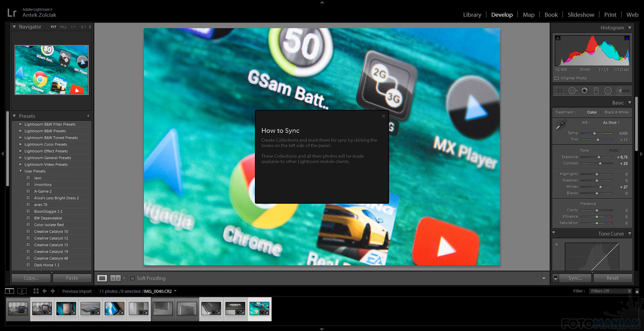Viewport: 644px width, 331px height.
Task: Open the Slideshow module
Action: pyautogui.click(x=581, y=15)
